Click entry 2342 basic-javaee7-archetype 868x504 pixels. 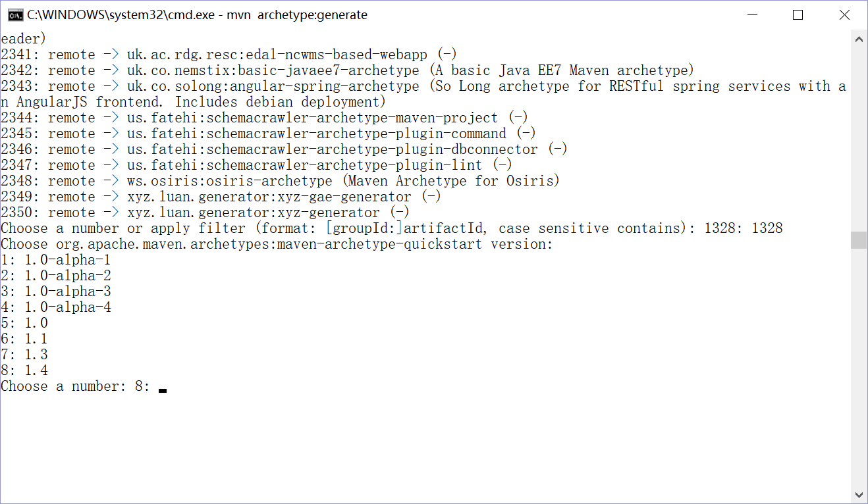click(x=348, y=70)
